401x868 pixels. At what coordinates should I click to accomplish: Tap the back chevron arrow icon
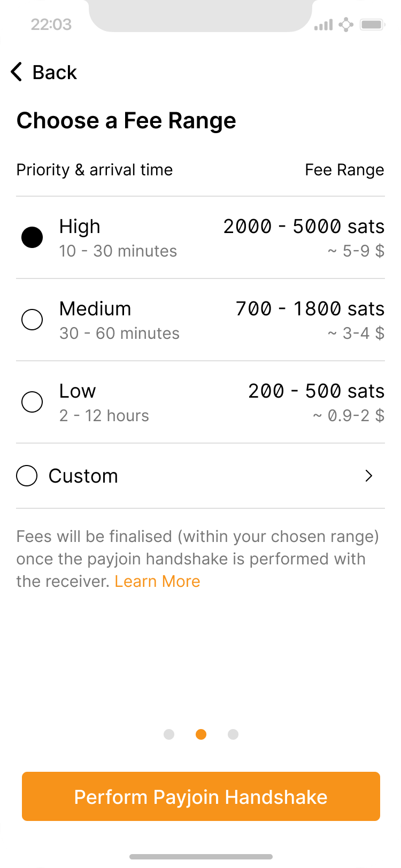pyautogui.click(x=17, y=72)
